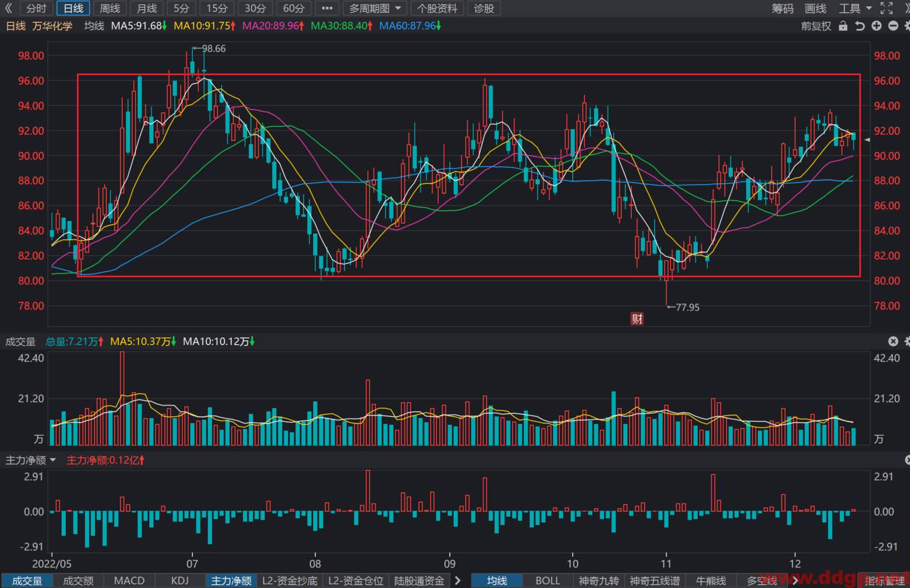This screenshot has width=910, height=588.
Task: Switch to the 周线 weekly tab
Action: tap(110, 8)
